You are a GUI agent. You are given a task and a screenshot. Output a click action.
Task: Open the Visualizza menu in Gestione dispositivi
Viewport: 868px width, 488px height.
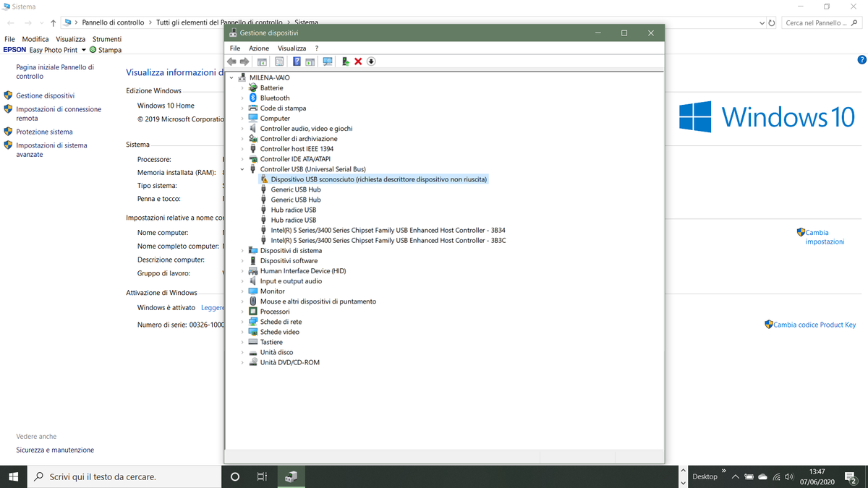coord(292,48)
